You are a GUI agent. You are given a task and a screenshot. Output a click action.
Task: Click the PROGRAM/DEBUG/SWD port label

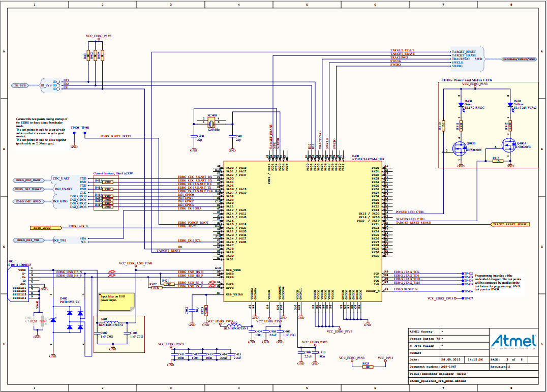[x=519, y=59]
